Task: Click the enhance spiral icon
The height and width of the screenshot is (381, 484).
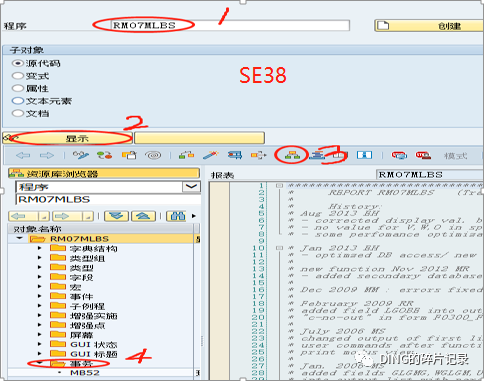Action: point(154,155)
